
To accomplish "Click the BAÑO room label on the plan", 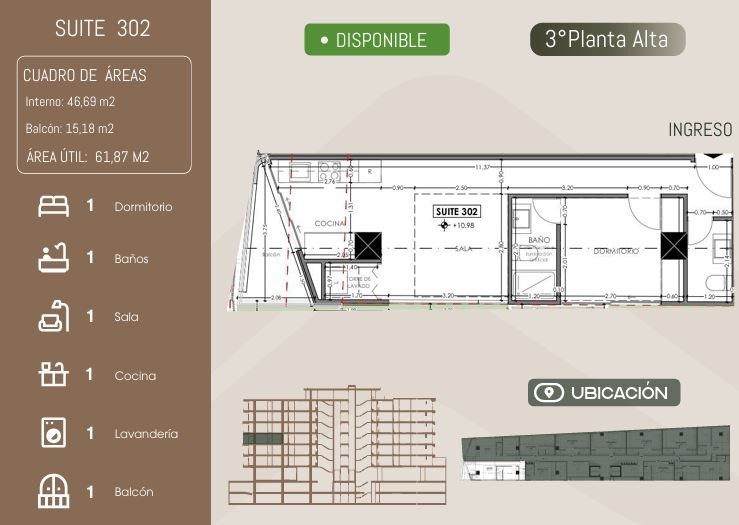I will click(x=539, y=240).
